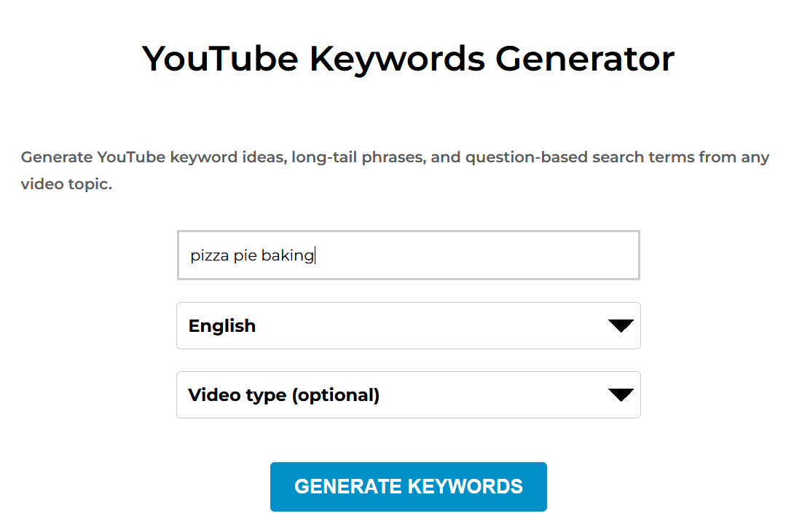Expand the language selection combo box

tap(408, 325)
